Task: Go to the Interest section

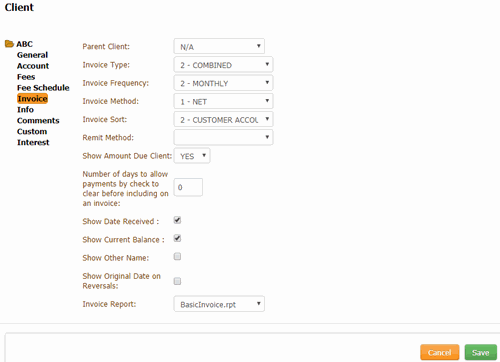Action: [33, 143]
